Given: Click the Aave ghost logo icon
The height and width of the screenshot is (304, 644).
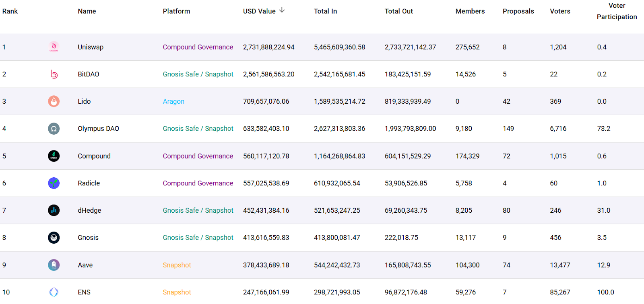Looking at the screenshot, I should tap(54, 265).
